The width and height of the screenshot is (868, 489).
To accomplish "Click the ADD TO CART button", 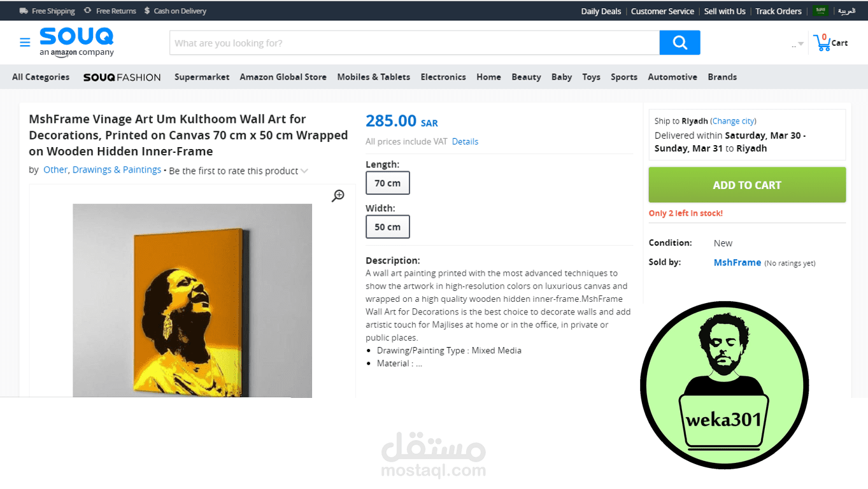I will (x=747, y=185).
